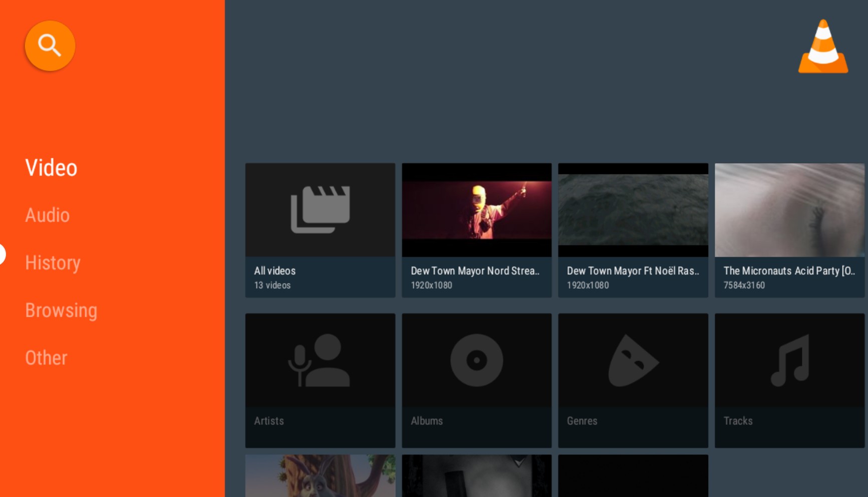Switch to the Browsing section
This screenshot has width=868, height=497.
pos(61,310)
